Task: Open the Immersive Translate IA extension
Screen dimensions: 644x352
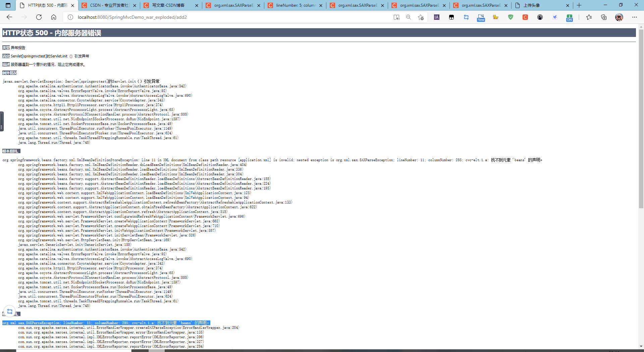Action: click(436, 17)
